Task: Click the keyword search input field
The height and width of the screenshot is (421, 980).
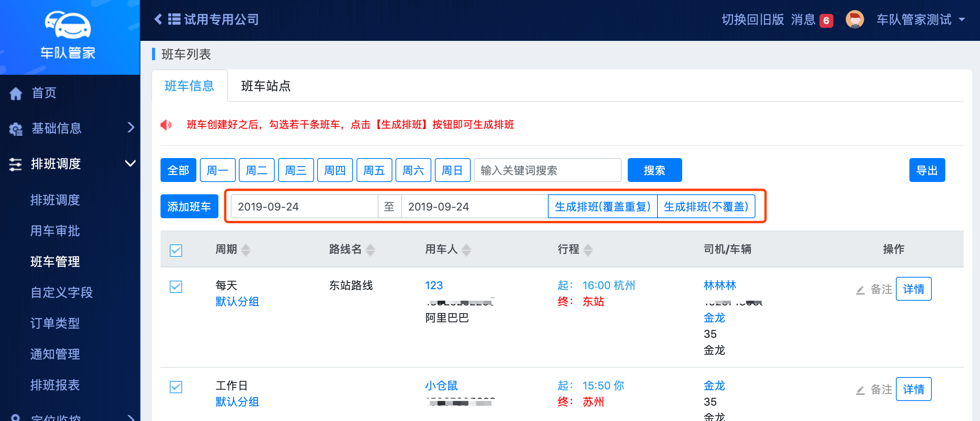Action: pos(547,170)
